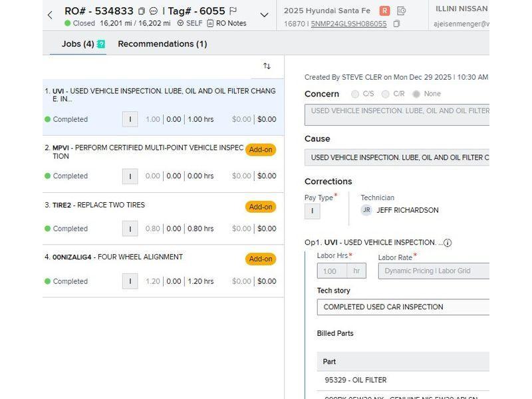
Task: Select the C/S concern radio button
Action: (x=355, y=94)
